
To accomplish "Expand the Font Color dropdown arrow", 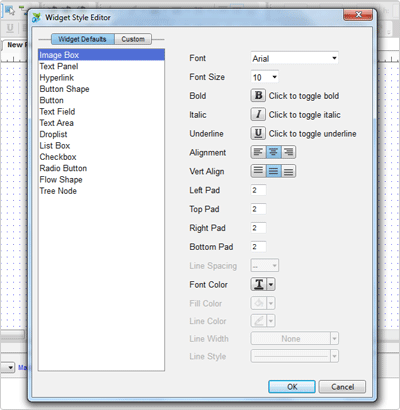I will [271, 284].
